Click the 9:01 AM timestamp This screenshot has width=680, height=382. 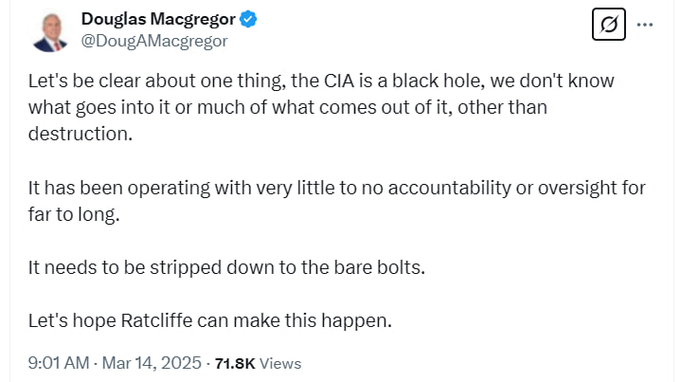59,363
